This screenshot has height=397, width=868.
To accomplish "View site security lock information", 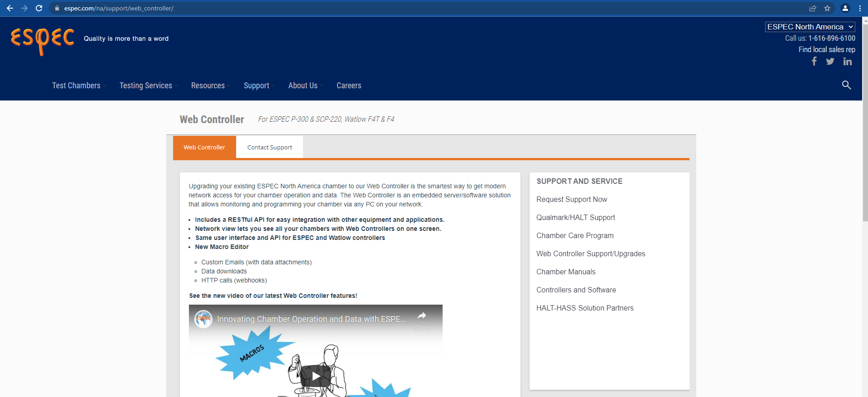I will pos(57,8).
